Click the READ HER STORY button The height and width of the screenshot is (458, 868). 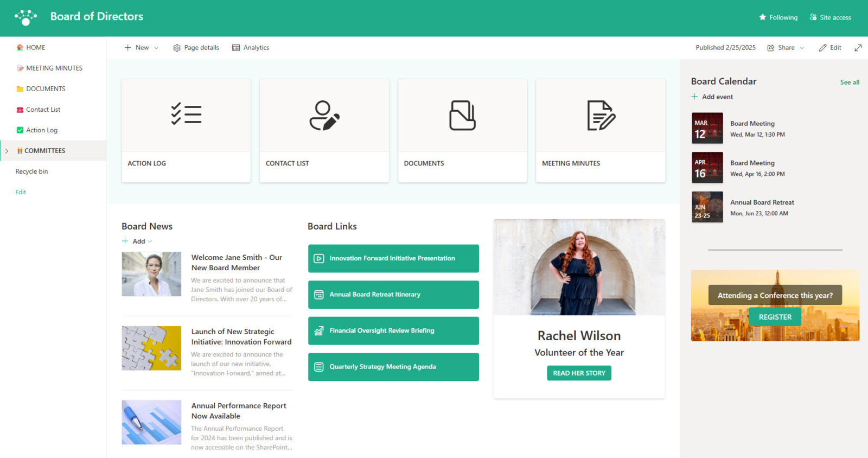click(x=579, y=373)
